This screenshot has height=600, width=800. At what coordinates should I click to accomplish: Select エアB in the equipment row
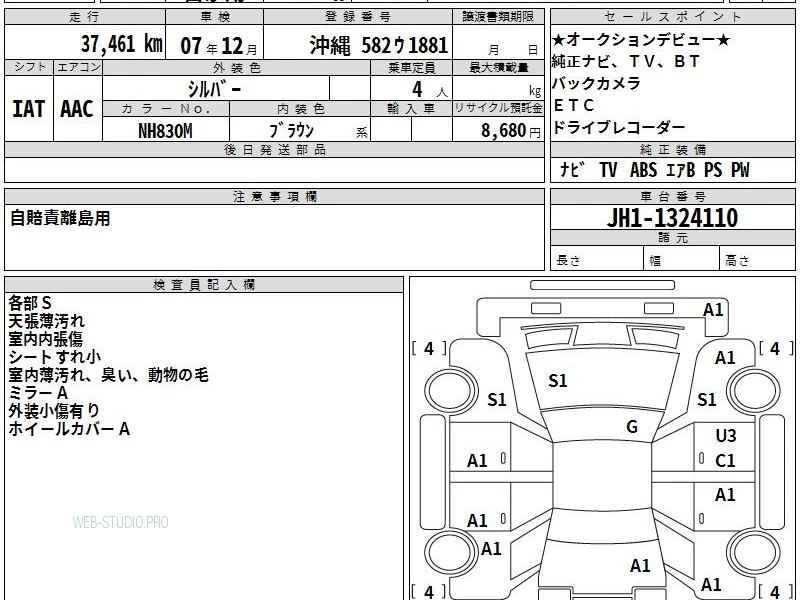coord(681,170)
